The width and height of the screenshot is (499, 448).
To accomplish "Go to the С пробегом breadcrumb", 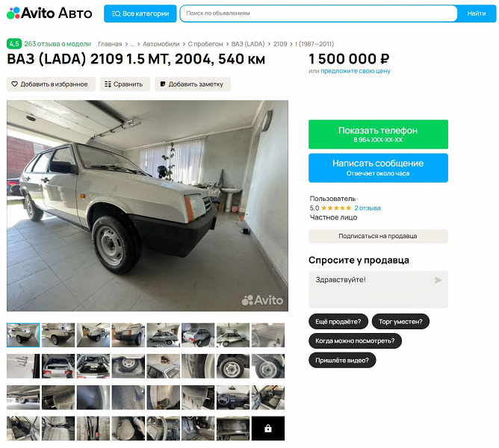I will tap(205, 44).
